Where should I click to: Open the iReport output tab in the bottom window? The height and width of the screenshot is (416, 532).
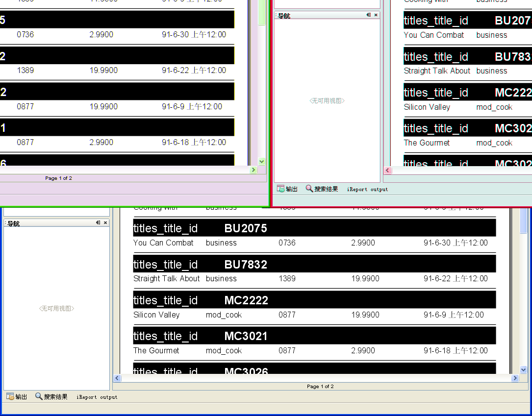pyautogui.click(x=97, y=397)
